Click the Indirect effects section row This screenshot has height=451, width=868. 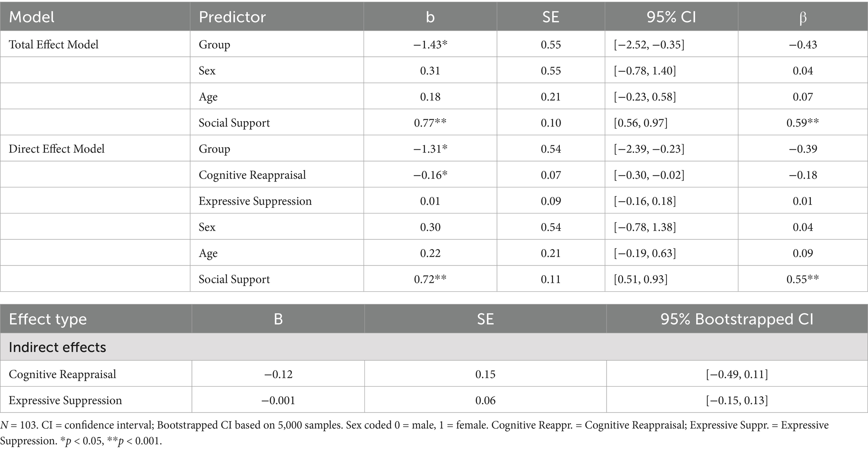(434, 347)
